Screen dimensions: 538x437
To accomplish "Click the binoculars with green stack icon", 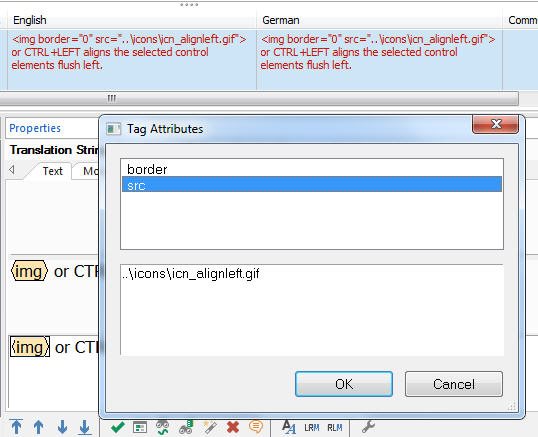I will (x=186, y=427).
